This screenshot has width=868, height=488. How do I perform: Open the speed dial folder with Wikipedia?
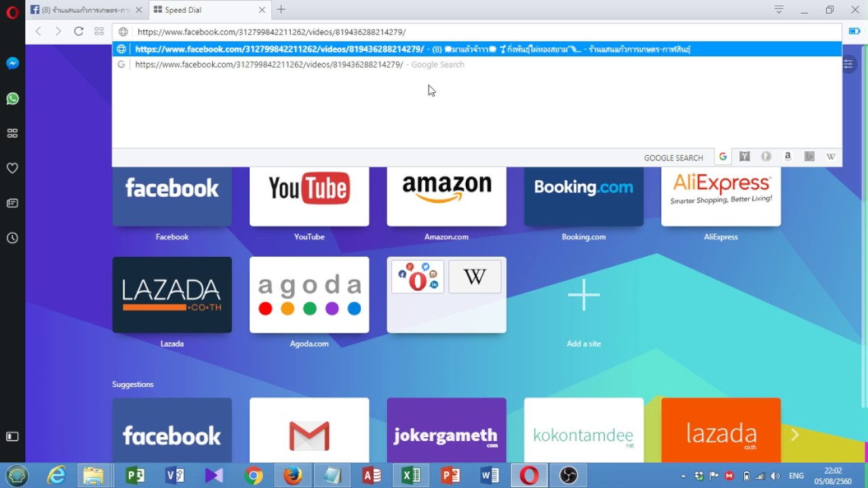(x=446, y=295)
